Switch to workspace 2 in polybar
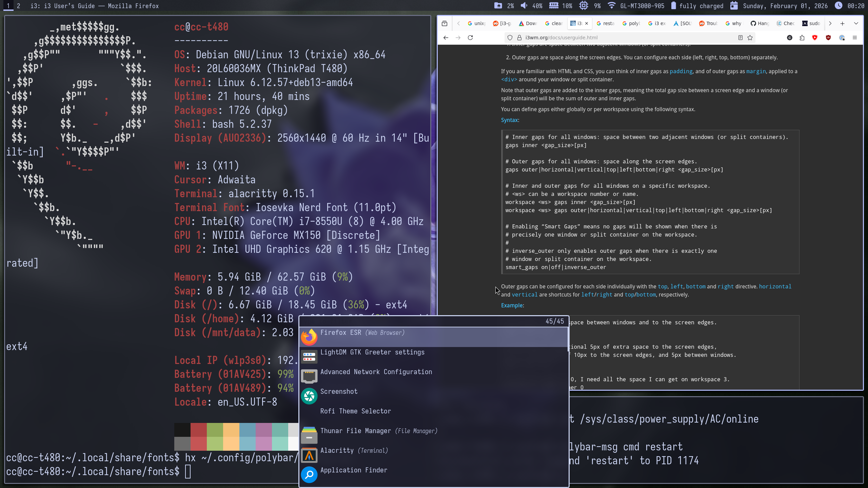Image resolution: width=868 pixels, height=488 pixels. [x=19, y=6]
